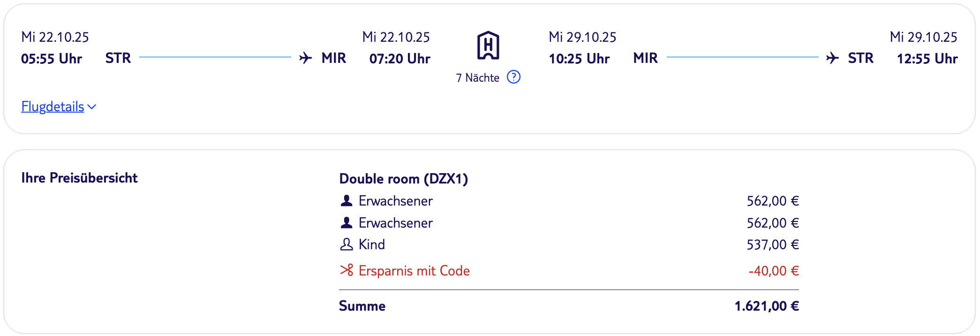Click the scissors icon beside Ersparnis mit Code

click(x=347, y=270)
